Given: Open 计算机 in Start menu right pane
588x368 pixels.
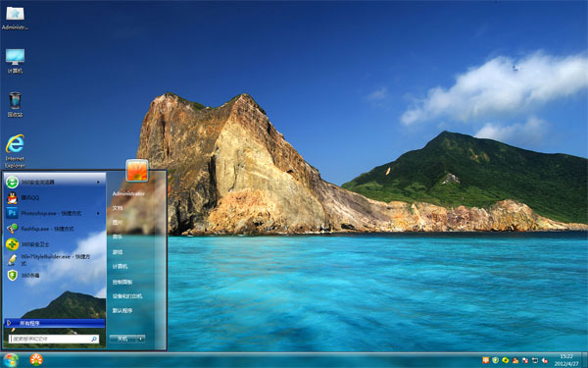Looking at the screenshot, I should click(120, 267).
